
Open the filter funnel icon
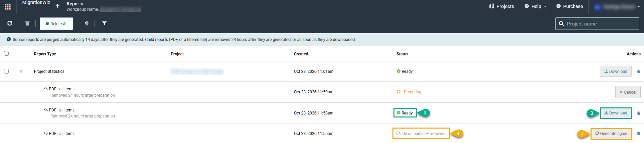(104, 23)
